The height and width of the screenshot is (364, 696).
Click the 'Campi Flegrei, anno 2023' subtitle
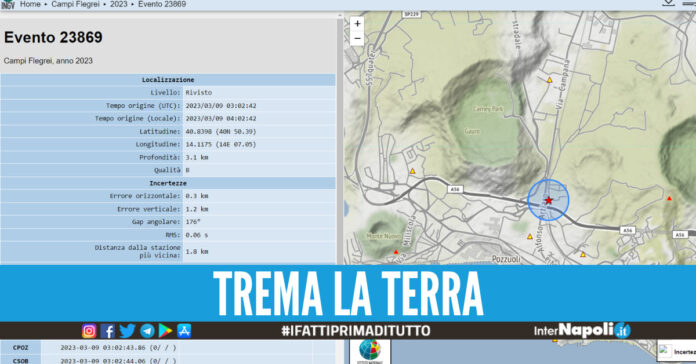48,61
